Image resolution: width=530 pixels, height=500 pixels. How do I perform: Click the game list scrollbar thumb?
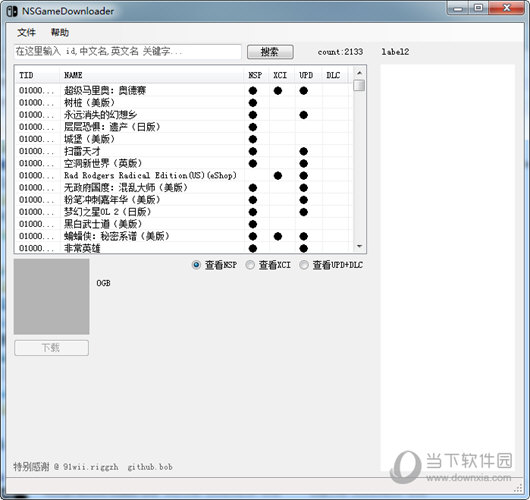[359, 85]
